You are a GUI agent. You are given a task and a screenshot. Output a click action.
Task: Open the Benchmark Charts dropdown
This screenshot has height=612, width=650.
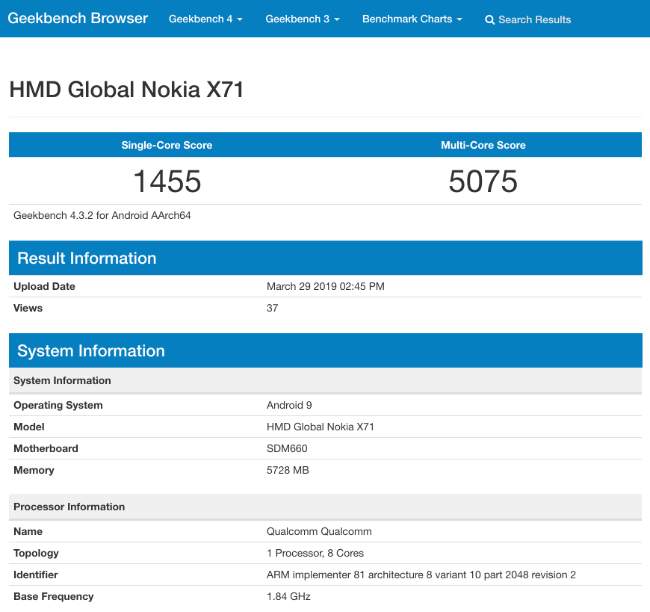412,19
